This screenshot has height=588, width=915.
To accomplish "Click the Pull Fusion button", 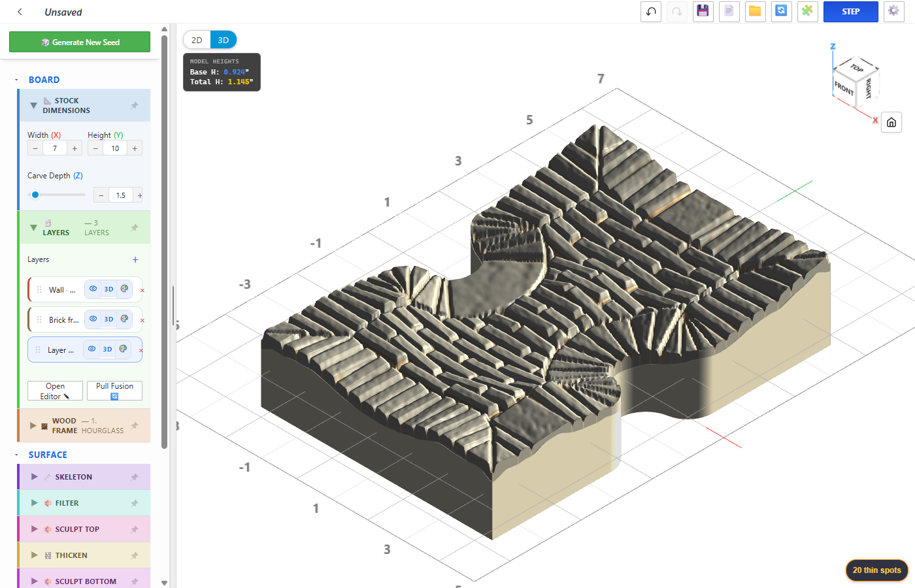I will coord(114,391).
